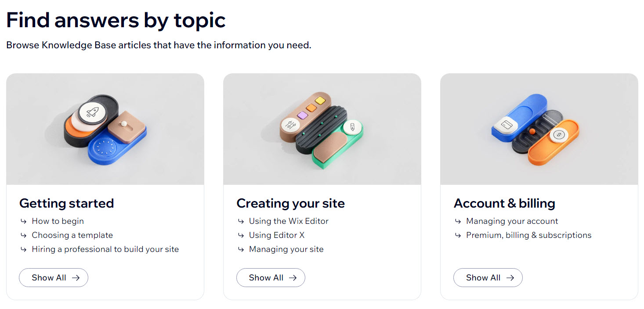
Task: Click the arrow marker beside "How to begin"
Action: tap(23, 221)
